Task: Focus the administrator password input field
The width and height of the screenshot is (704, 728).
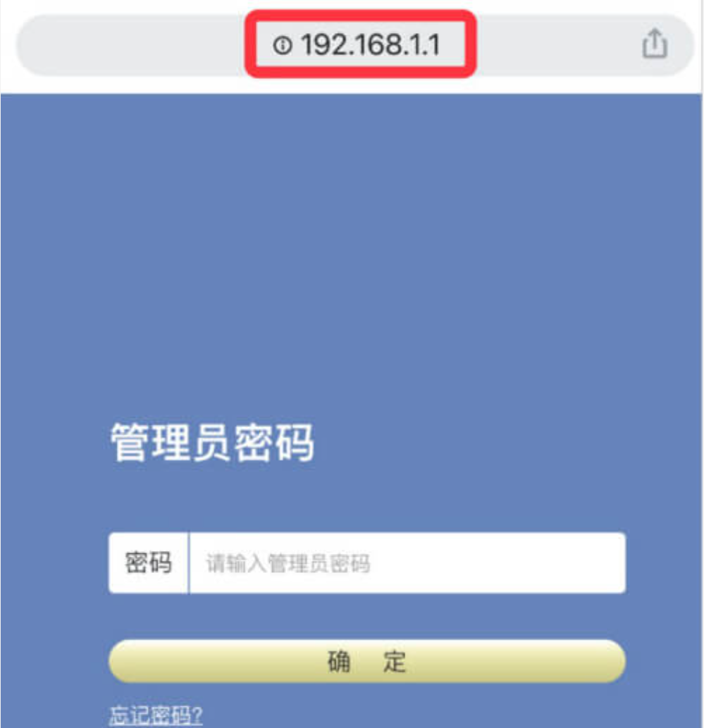Action: coord(407,562)
